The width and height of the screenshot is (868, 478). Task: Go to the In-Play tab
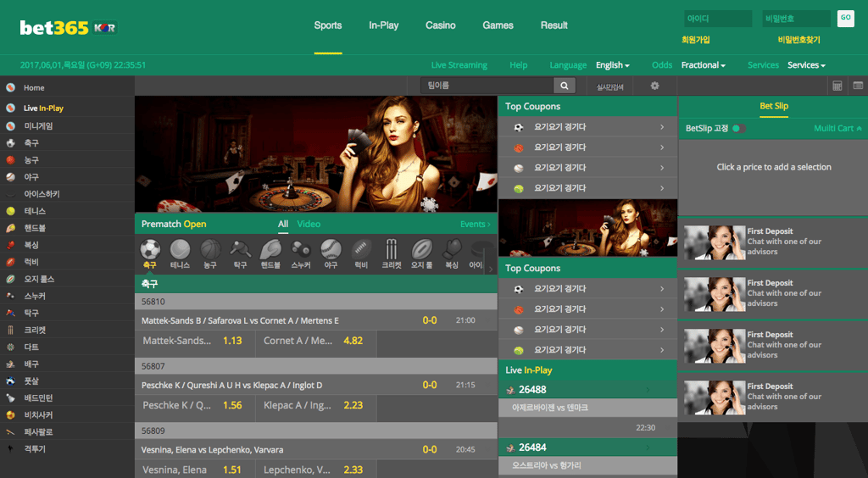pyautogui.click(x=384, y=25)
